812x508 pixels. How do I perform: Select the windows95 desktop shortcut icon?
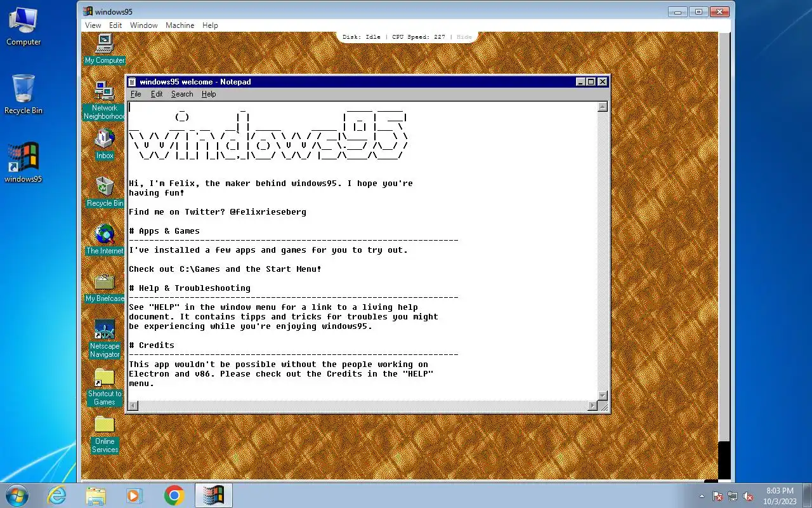click(23, 163)
